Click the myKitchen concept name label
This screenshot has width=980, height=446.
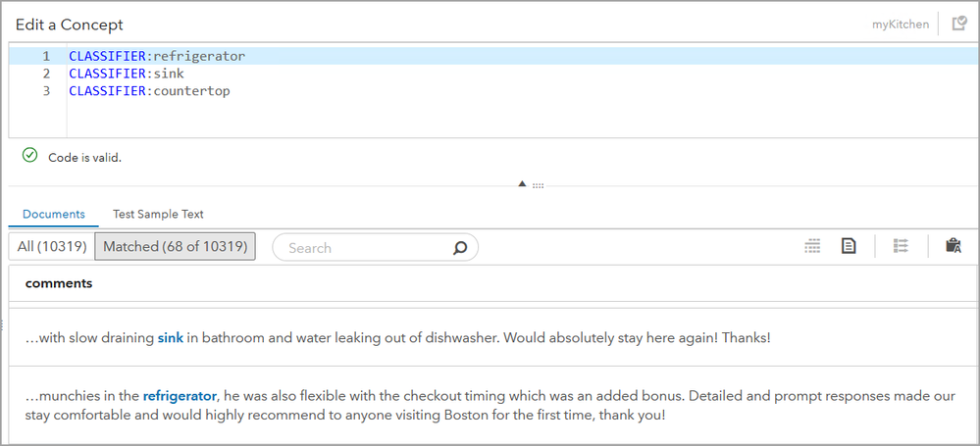pos(900,25)
